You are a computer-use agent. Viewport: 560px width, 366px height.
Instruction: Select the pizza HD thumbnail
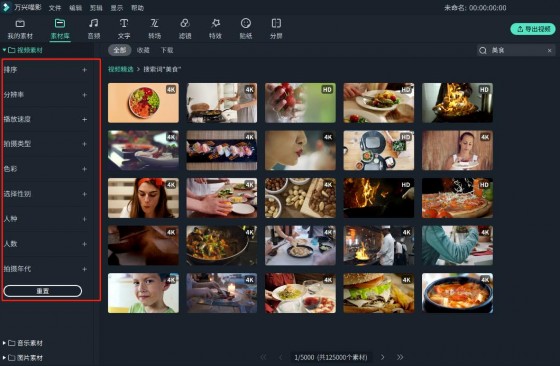click(458, 198)
